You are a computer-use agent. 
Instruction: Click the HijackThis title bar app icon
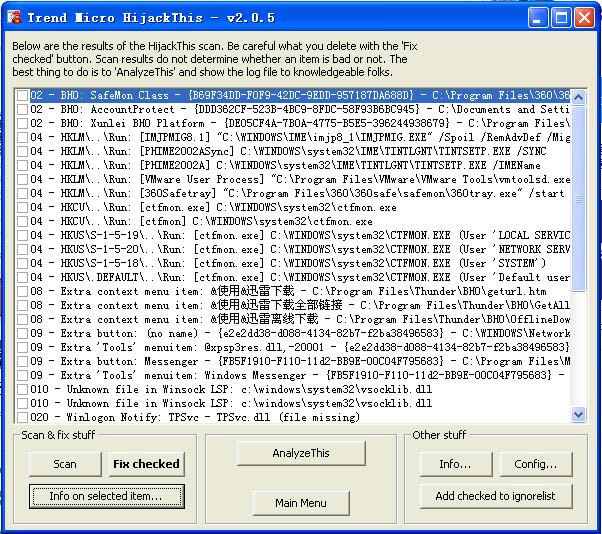coord(15,17)
